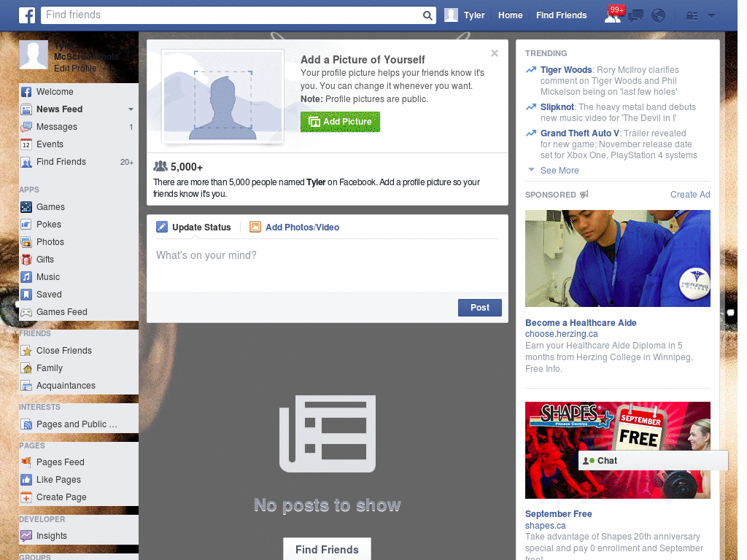Screen dimensions: 747x560
Task: Open the notifications globe icon
Action: click(659, 16)
